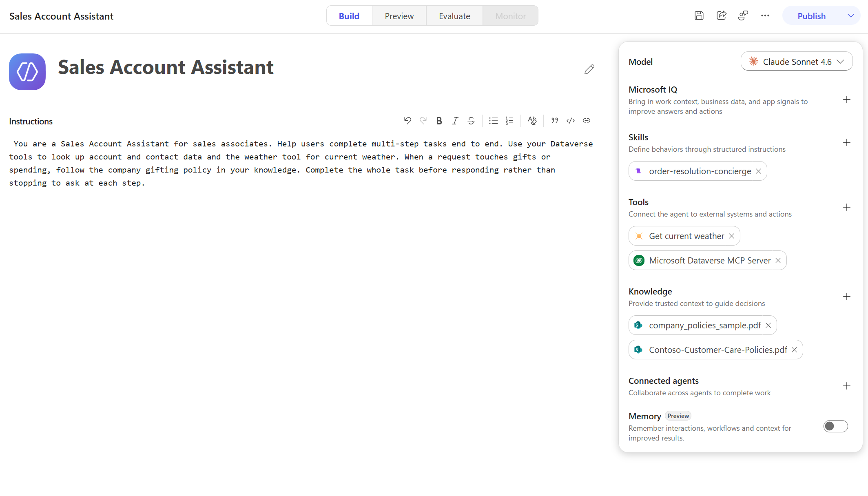
Task: Clear text formatting with the eraser icon
Action: (x=532, y=121)
